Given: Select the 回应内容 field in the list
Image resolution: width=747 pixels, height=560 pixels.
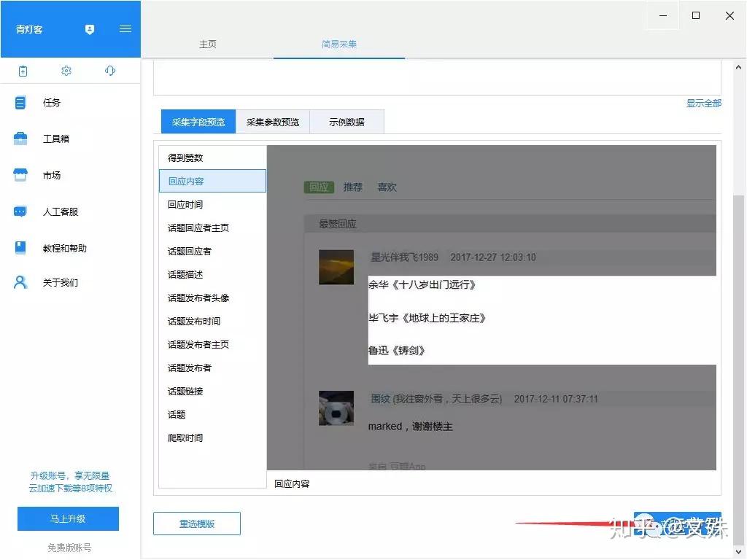Looking at the screenshot, I should coord(212,181).
